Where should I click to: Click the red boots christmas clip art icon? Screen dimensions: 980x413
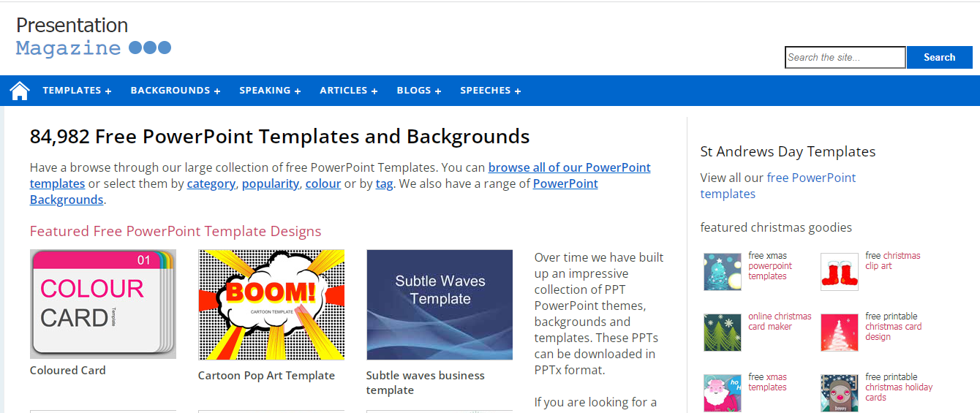point(839,272)
